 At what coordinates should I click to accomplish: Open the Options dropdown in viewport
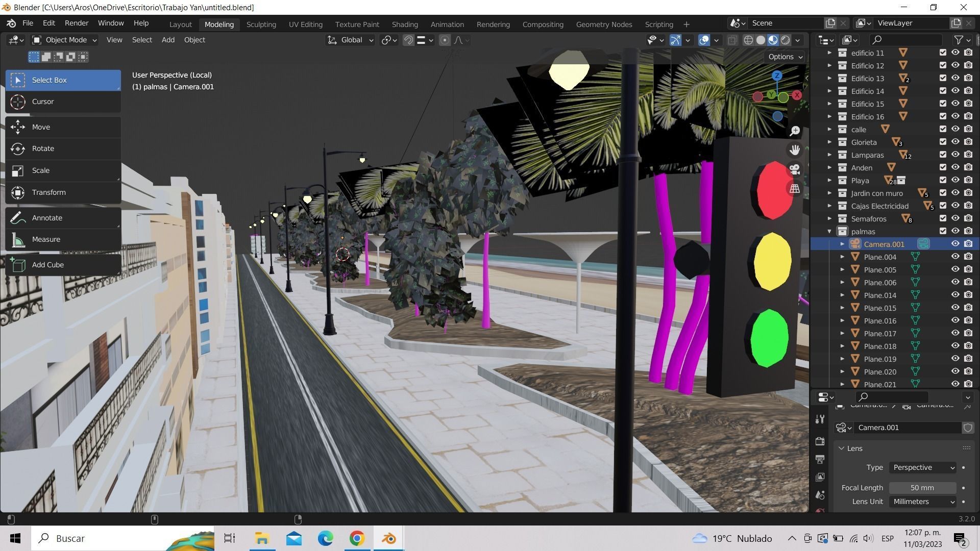[786, 57]
